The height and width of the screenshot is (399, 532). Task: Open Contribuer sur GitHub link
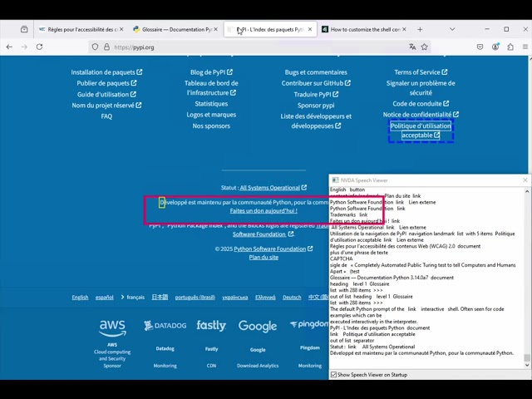point(316,83)
